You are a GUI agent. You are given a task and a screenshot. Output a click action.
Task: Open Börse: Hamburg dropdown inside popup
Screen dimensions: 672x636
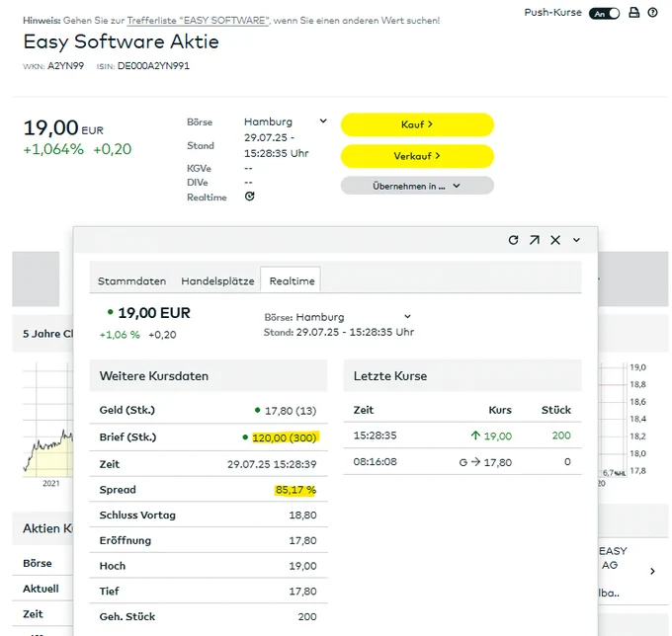click(353, 317)
